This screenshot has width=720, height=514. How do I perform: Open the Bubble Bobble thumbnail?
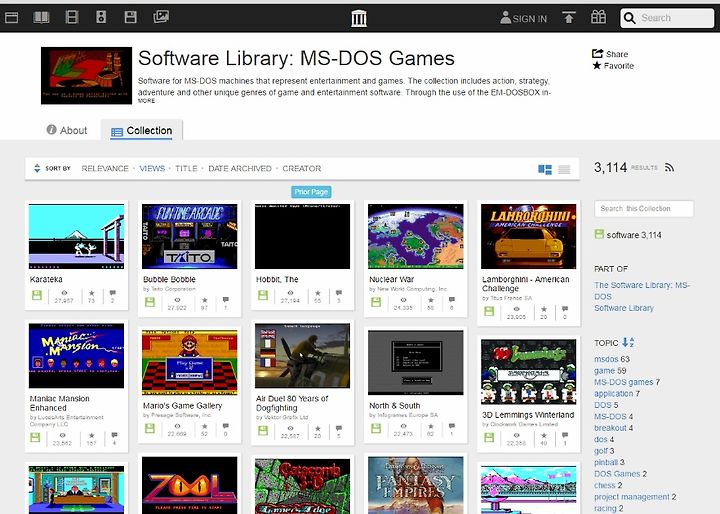point(190,237)
